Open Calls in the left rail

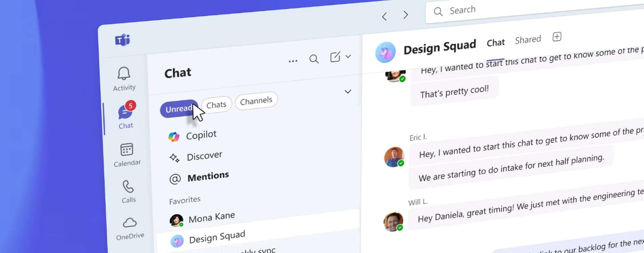129,192
